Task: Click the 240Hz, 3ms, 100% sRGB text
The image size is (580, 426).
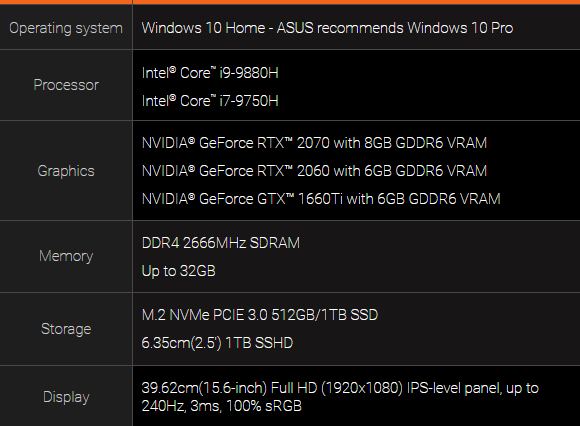Action: [x=222, y=406]
